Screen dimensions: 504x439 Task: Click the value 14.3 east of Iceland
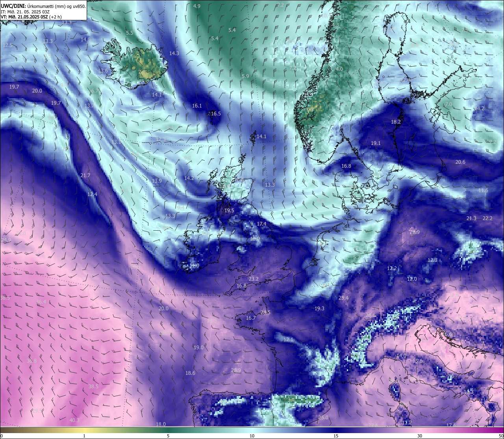(174, 53)
